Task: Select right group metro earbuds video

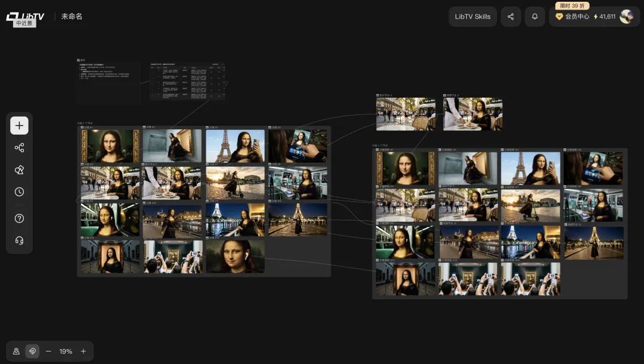Action: [x=406, y=242]
